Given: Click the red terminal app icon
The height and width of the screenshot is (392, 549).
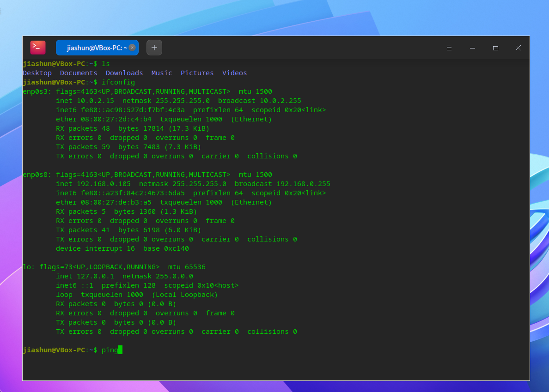Looking at the screenshot, I should 38,48.
